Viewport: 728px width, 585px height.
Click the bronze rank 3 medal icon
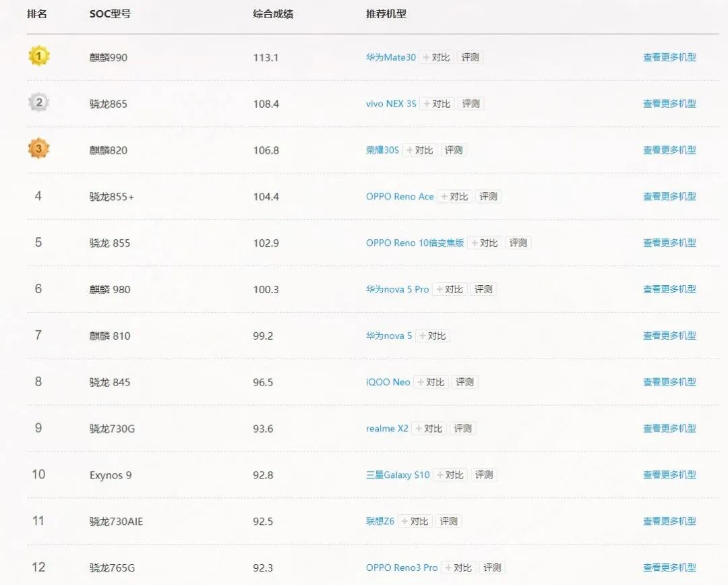click(38, 148)
